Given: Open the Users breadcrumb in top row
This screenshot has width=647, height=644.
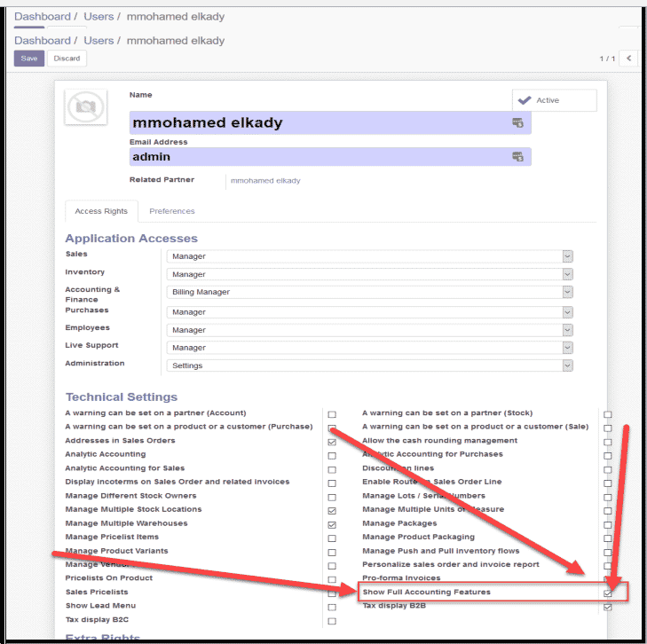Looking at the screenshot, I should point(99,17).
